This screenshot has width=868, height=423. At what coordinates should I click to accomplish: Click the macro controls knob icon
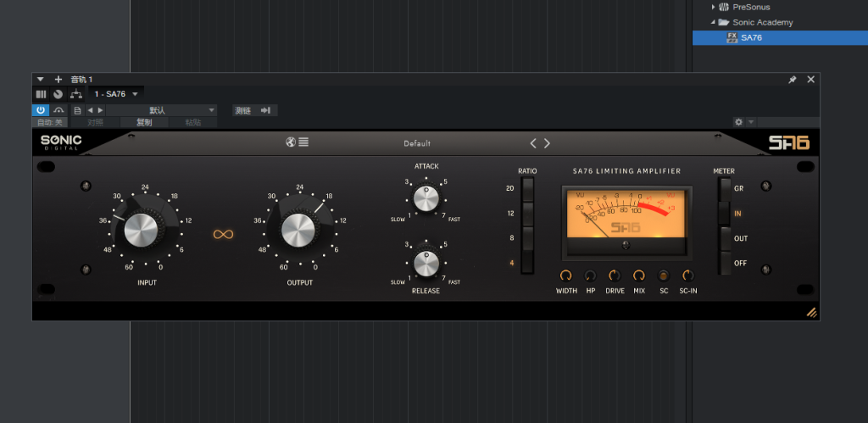tap(58, 94)
